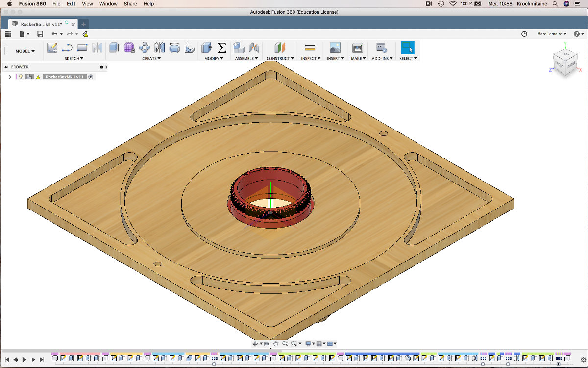Image resolution: width=588 pixels, height=368 pixels.
Task: Click the Redo arrow
Action: pyautogui.click(x=70, y=34)
